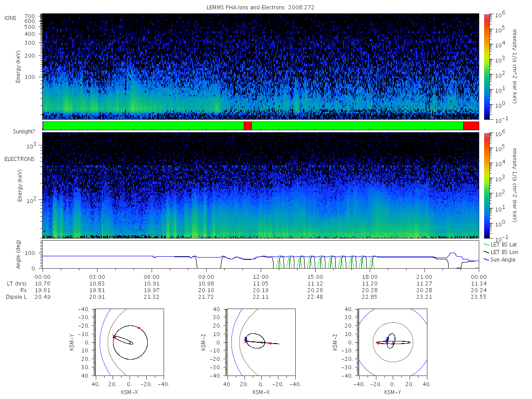Click the KSM-Y versus KSM-Z orbit plot
The image size is (532, 399).
[x=392, y=343]
